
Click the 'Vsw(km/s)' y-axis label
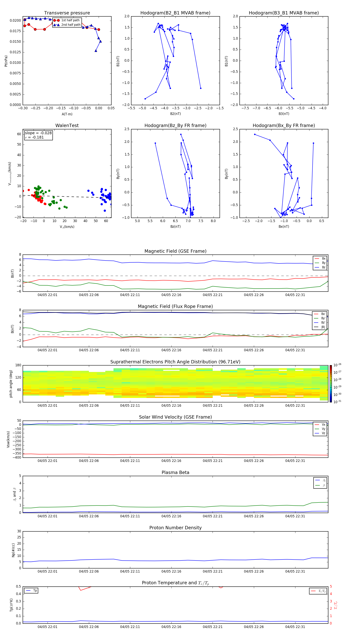point(8,439)
